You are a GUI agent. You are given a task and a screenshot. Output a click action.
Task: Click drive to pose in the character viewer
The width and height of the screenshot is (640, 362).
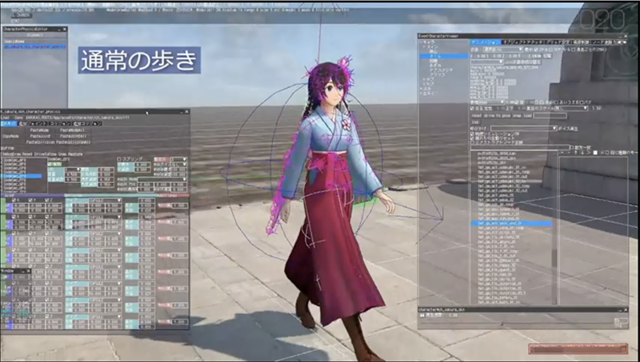pyautogui.click(x=498, y=115)
